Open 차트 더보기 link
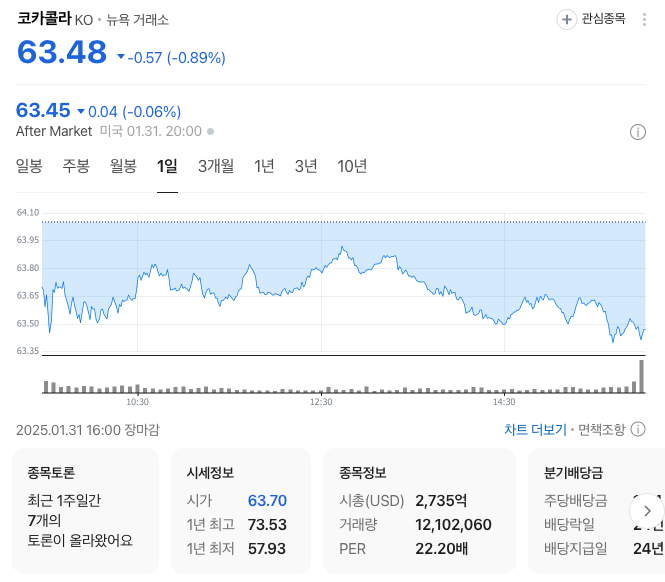 (535, 430)
